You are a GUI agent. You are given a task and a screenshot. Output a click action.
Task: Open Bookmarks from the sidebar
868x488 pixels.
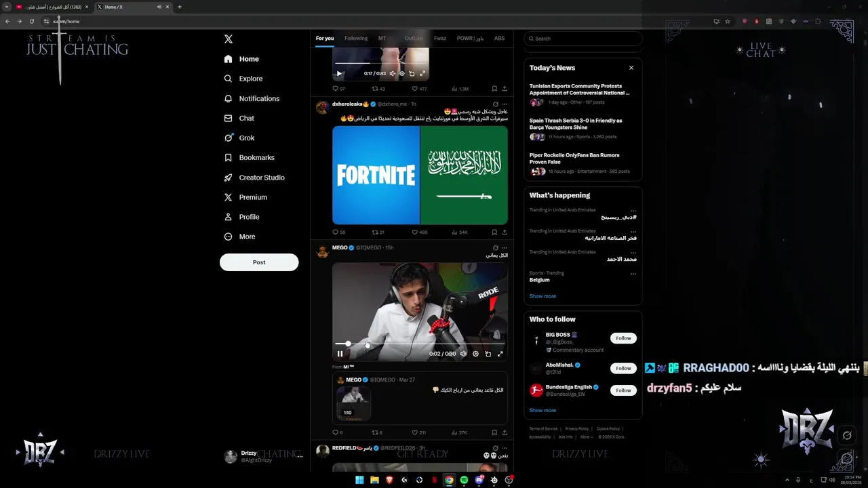(x=249, y=157)
